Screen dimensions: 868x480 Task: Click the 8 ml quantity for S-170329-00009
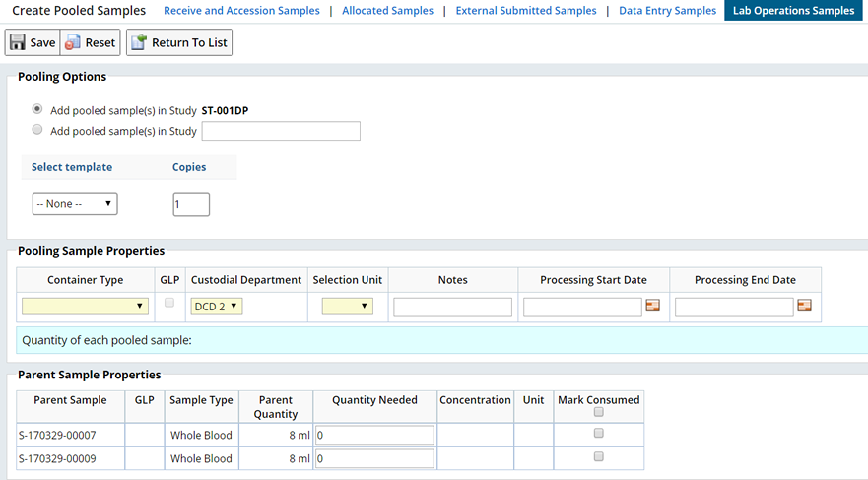(x=300, y=458)
